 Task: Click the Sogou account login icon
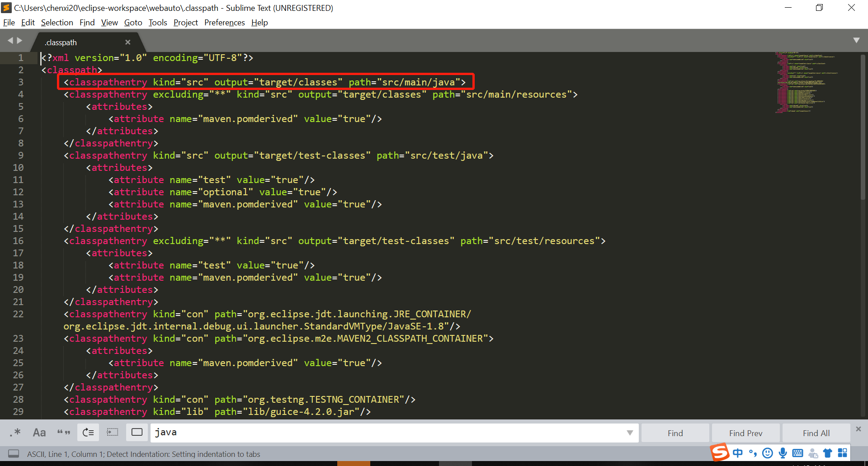pos(813,453)
